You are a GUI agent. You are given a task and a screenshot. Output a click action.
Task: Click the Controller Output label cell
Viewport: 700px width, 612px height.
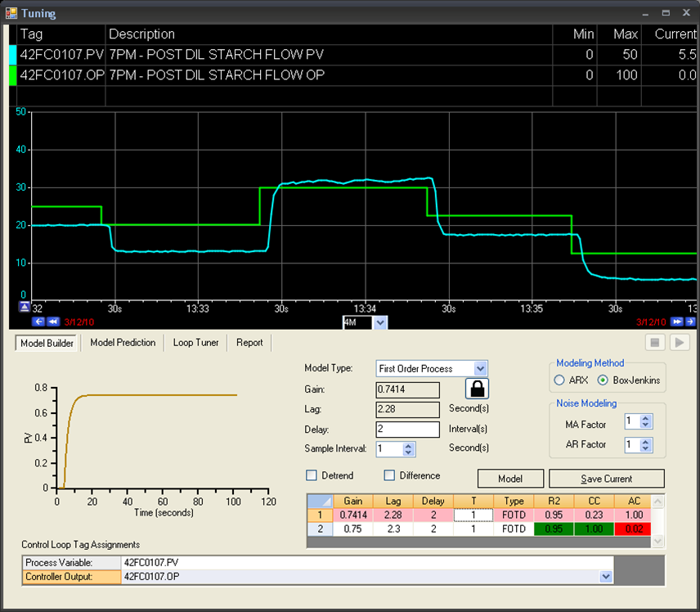point(71,576)
